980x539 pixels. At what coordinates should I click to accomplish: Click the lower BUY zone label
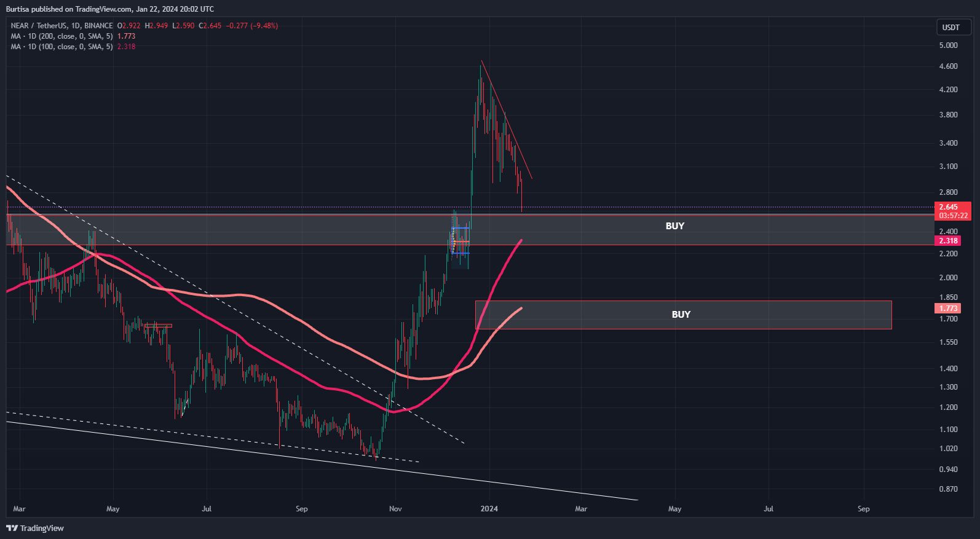tap(681, 315)
